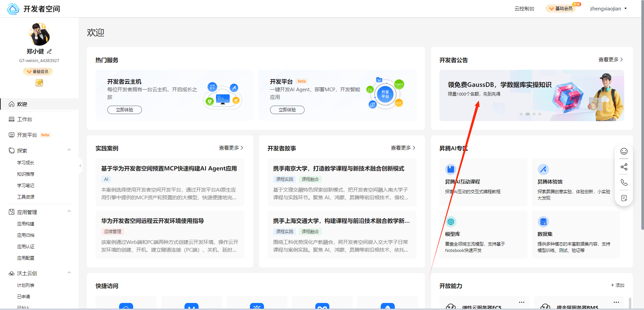Viewport: 644px width, 310px height.
Task: Click the 模型库 icon
Action: tap(451, 222)
